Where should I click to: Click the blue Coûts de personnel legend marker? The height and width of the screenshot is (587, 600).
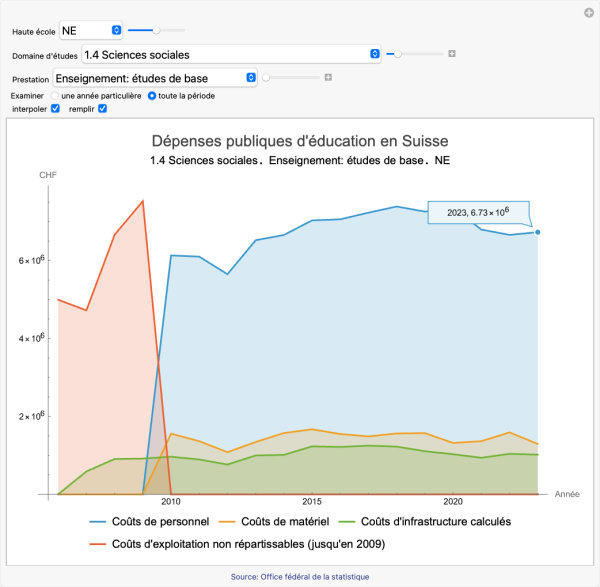97,521
